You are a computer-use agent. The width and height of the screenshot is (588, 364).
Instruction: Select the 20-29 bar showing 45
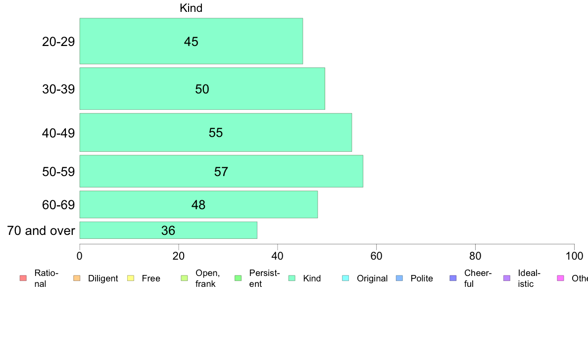click(191, 41)
